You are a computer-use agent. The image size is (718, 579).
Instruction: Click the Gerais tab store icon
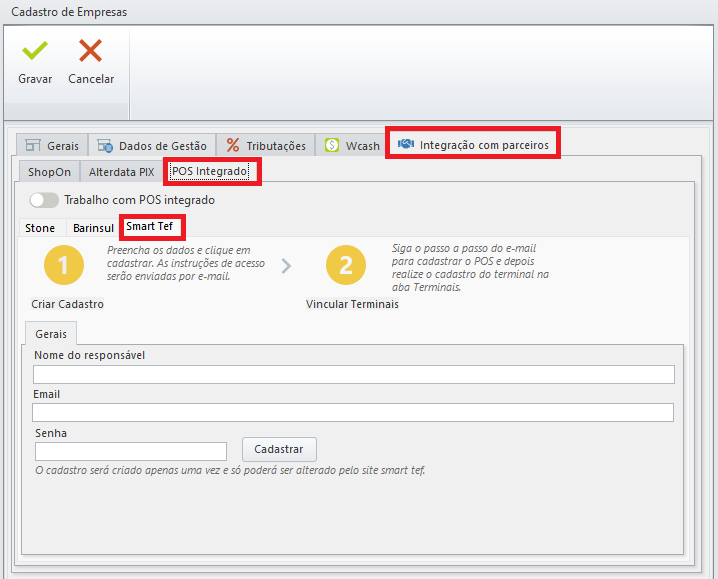pyautogui.click(x=33, y=145)
